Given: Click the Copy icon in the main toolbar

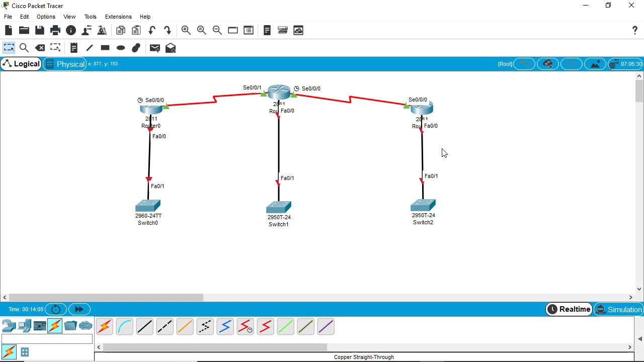Looking at the screenshot, I should (x=120, y=31).
